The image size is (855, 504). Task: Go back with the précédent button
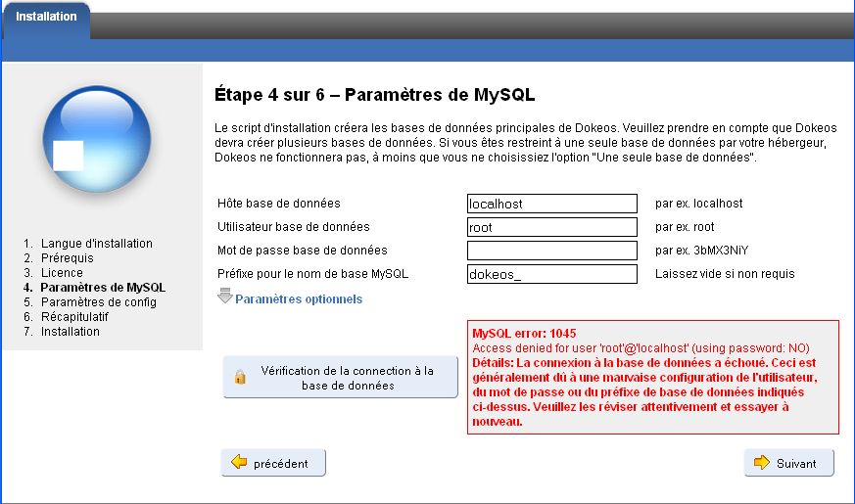[273, 463]
